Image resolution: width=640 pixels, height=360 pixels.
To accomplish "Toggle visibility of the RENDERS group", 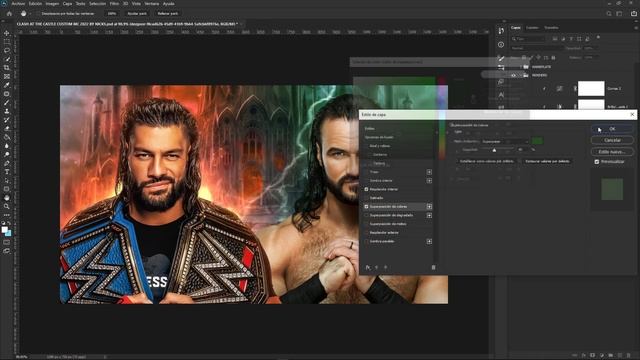I will coord(513,75).
